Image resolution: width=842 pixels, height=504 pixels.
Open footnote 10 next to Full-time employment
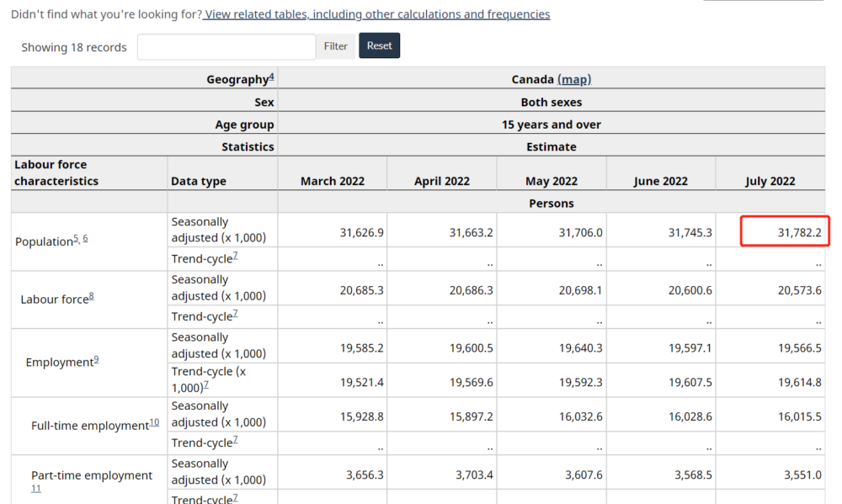pyautogui.click(x=154, y=422)
